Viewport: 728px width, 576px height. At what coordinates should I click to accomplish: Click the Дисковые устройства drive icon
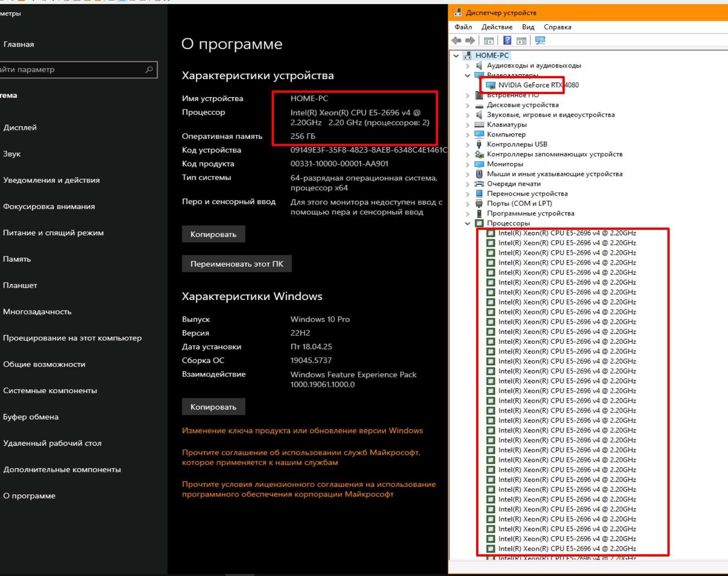tap(479, 105)
